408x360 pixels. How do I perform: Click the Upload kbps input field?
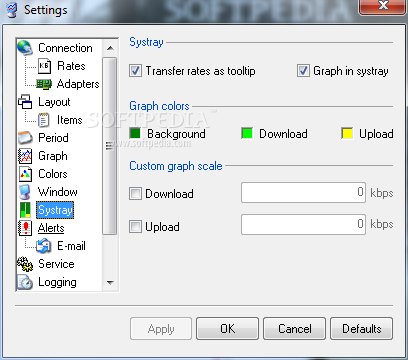[x=303, y=224]
